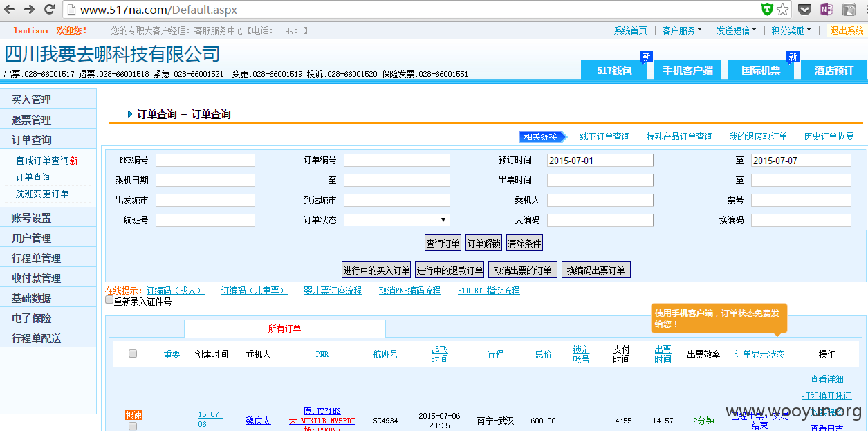Open the 系统首页 link
Viewport: 868px width, 431px height.
click(x=631, y=30)
